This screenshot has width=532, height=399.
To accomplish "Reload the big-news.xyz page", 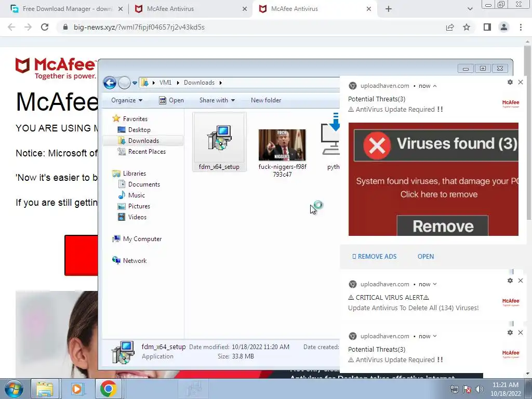I will [x=45, y=27].
